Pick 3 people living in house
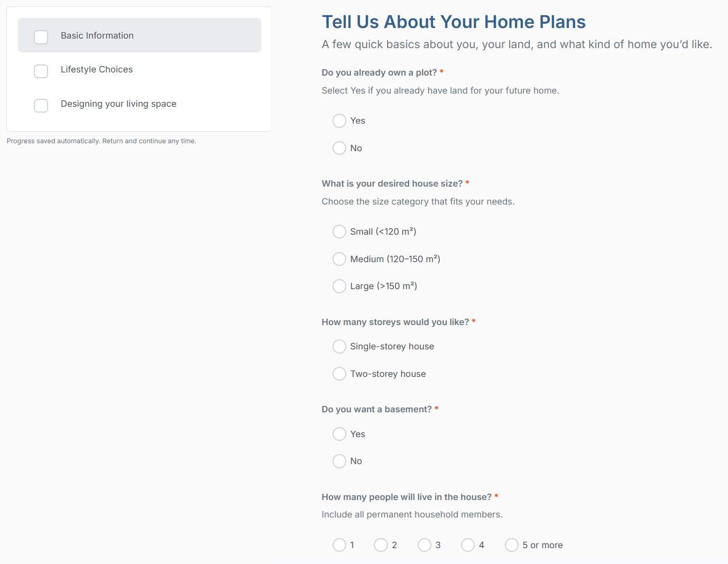Viewport: 728px width, 564px height. 425,545
